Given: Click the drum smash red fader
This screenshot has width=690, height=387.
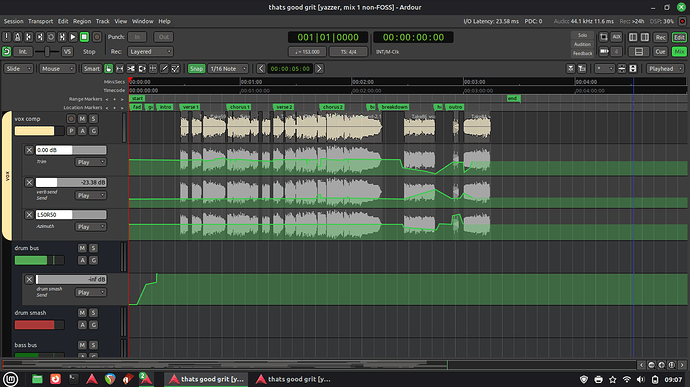Looking at the screenshot, I should coord(39,325).
